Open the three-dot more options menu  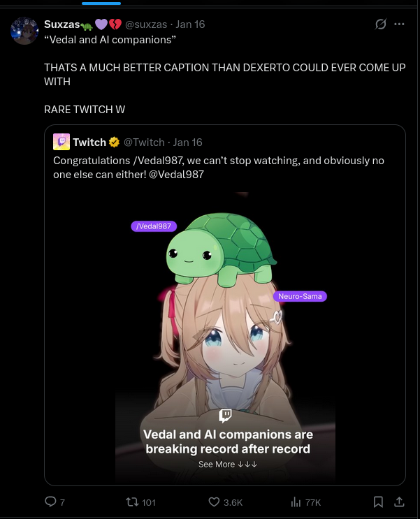(x=399, y=24)
